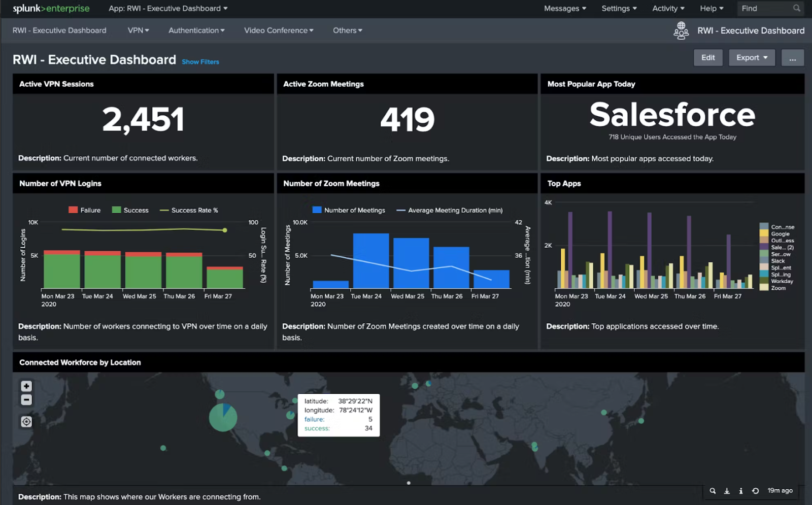Image resolution: width=812 pixels, height=505 pixels.
Task: Click the Spl...ing legend color swatch
Action: tap(764, 275)
